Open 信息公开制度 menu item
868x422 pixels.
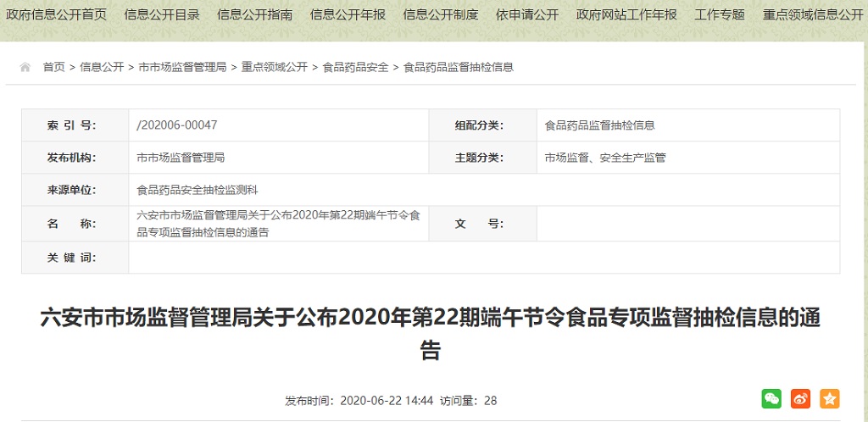(x=441, y=15)
